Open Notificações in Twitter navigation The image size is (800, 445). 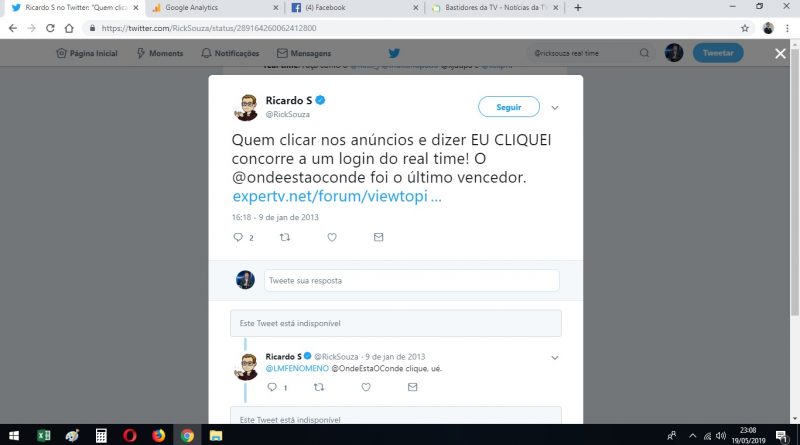point(230,53)
